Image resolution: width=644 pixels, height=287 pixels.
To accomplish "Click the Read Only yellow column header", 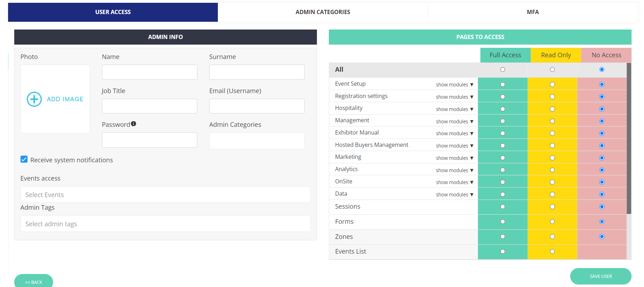I will coord(556,55).
